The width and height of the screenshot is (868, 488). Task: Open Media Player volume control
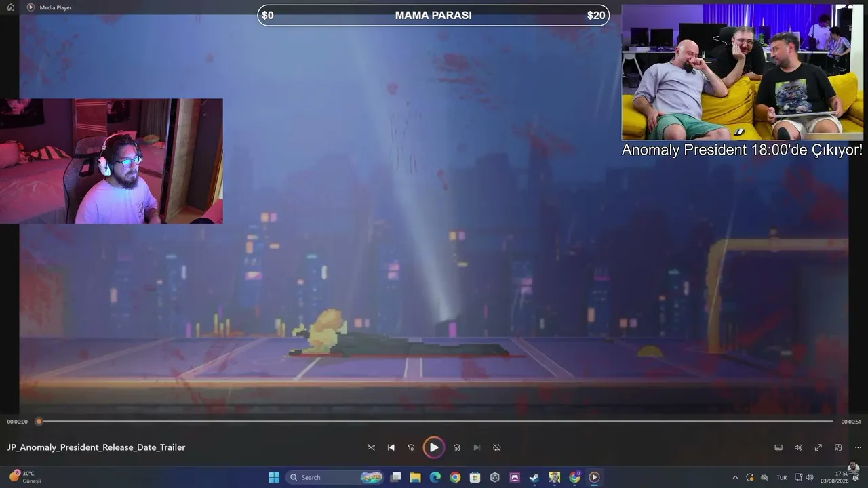pyautogui.click(x=798, y=447)
